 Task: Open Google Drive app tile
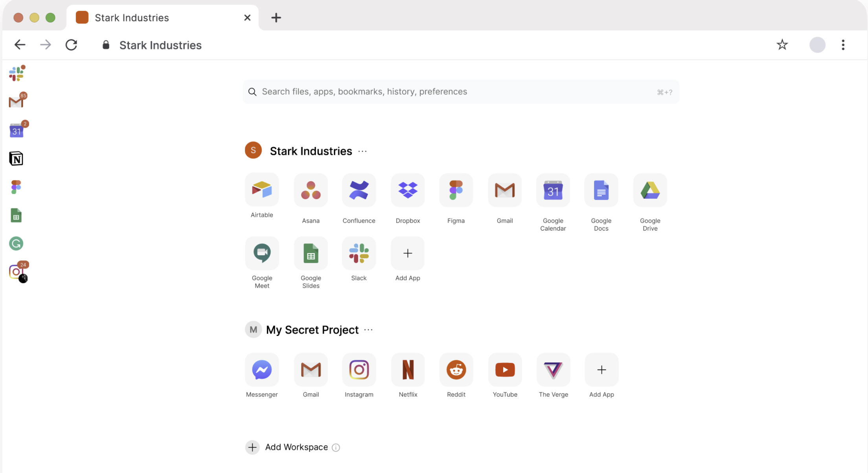coord(650,190)
